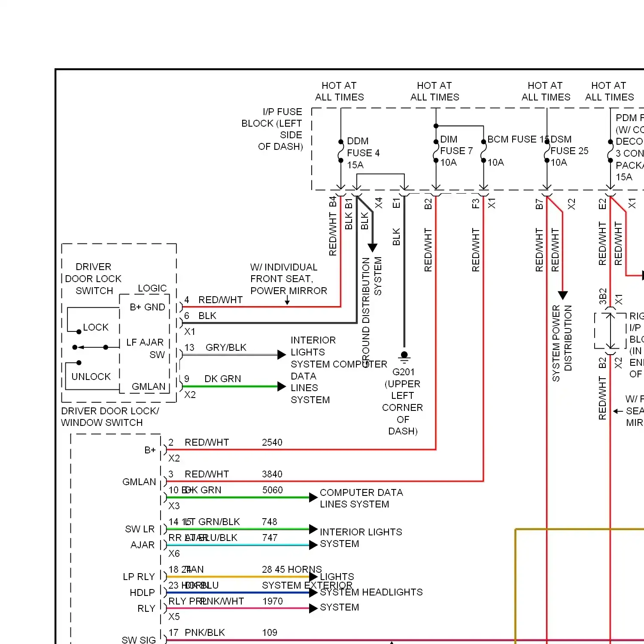The image size is (644, 644).
Task: Select circuit number 1970
Action: tap(273, 601)
